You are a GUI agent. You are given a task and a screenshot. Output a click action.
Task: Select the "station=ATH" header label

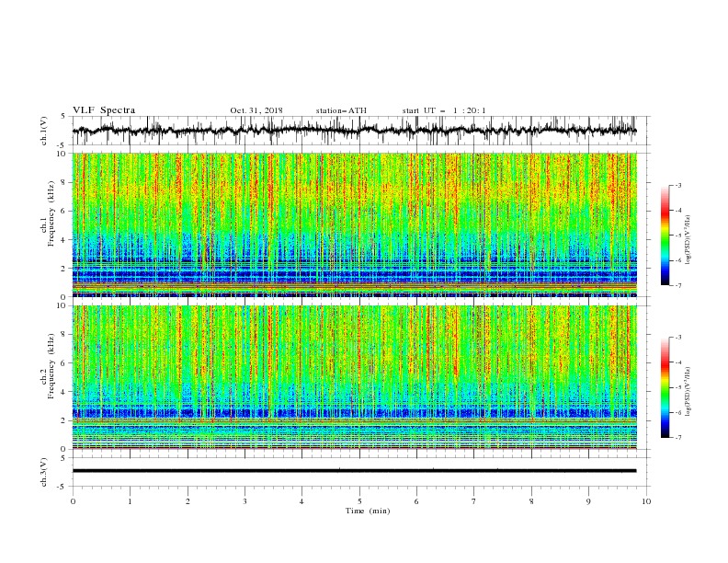click(x=341, y=110)
